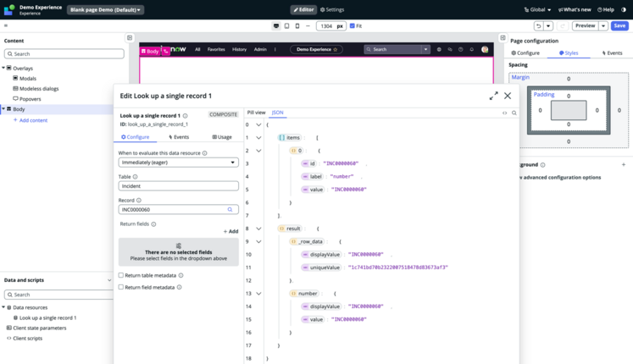This screenshot has height=364, width=633.
Task: Select the JSON tab
Action: click(x=278, y=113)
